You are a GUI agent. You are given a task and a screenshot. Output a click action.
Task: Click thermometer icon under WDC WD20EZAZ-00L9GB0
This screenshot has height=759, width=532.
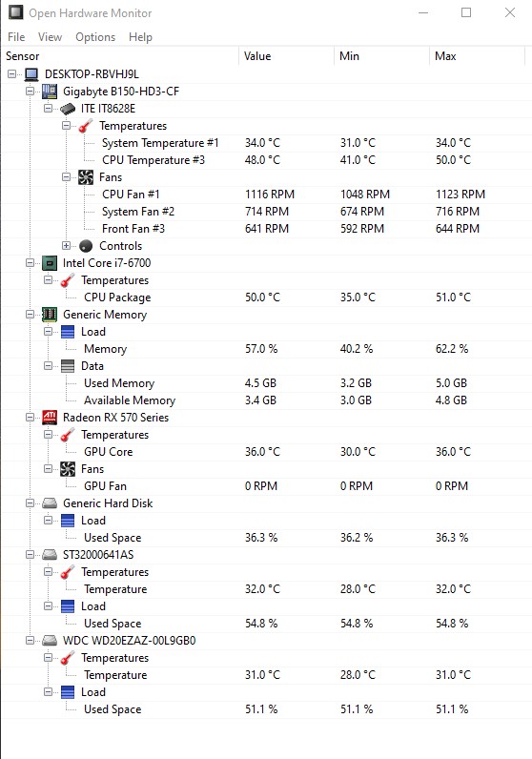coord(68,657)
